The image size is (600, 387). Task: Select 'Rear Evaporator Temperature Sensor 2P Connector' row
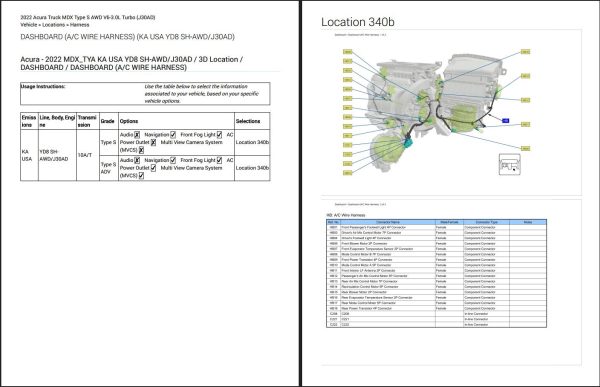436,297
